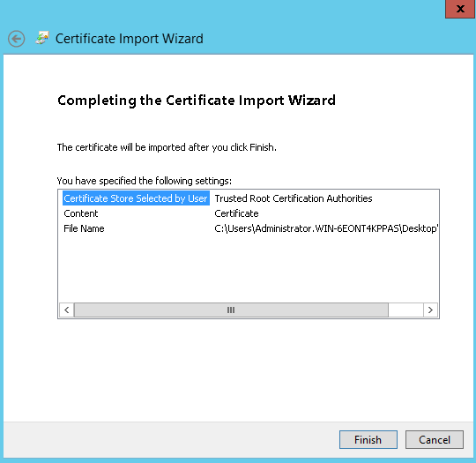Click the Finish button to import the certificate
This screenshot has height=463, width=476.
click(368, 439)
